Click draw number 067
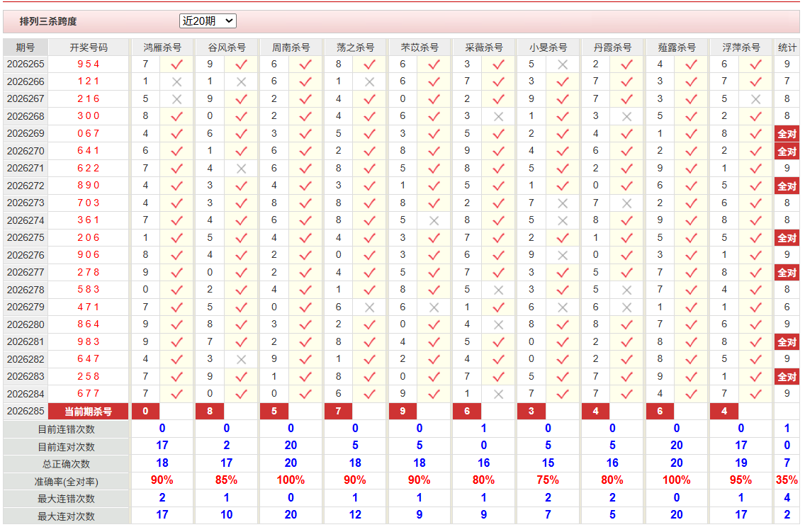Viewport: 805px width, 532px height. [89, 133]
